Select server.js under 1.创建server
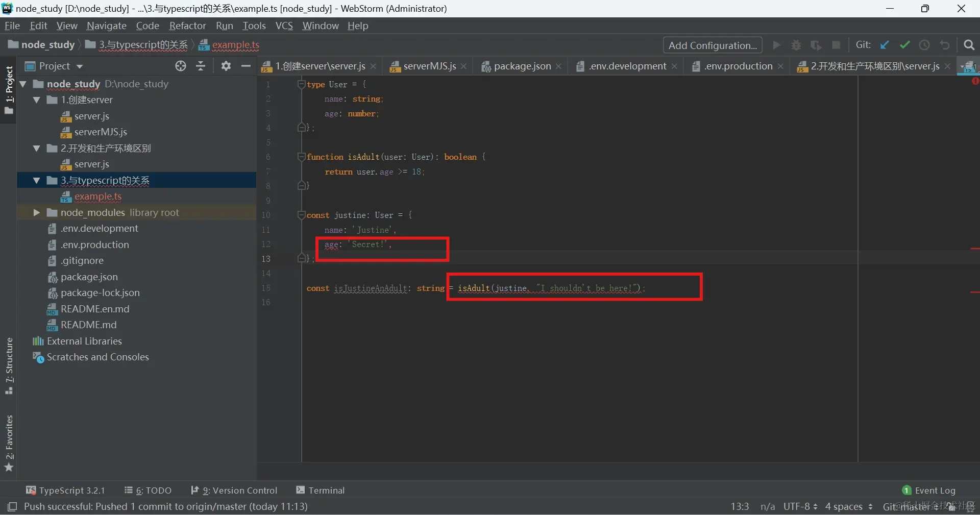This screenshot has width=980, height=515. [91, 116]
